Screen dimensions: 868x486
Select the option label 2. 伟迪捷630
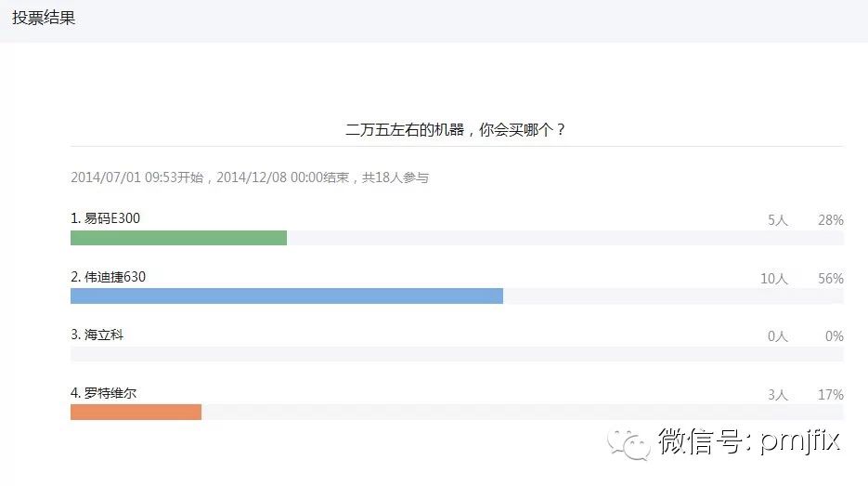click(x=108, y=277)
